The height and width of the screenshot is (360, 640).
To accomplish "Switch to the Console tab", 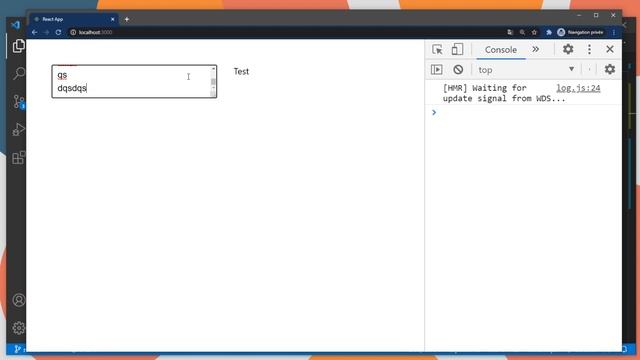I will [x=501, y=50].
